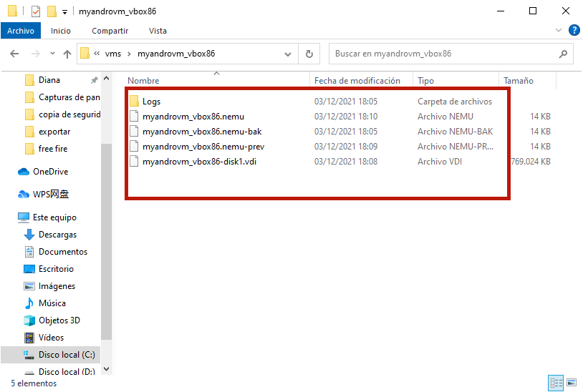
Task: Open Documentos in the navigation pane
Action: tap(63, 252)
